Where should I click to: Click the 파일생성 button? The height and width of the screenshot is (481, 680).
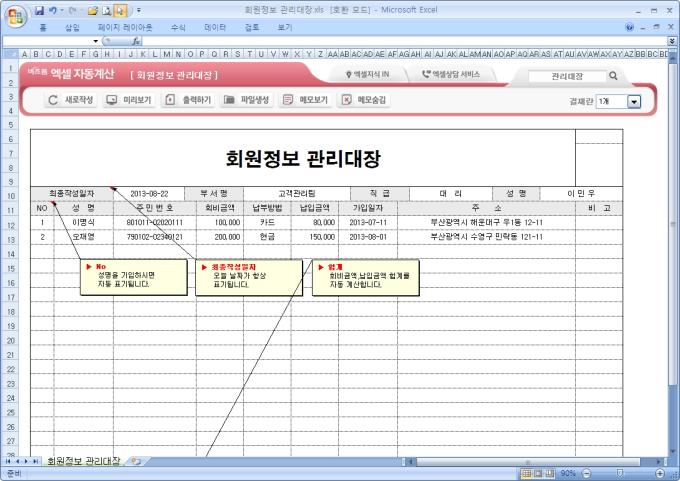click(247, 100)
